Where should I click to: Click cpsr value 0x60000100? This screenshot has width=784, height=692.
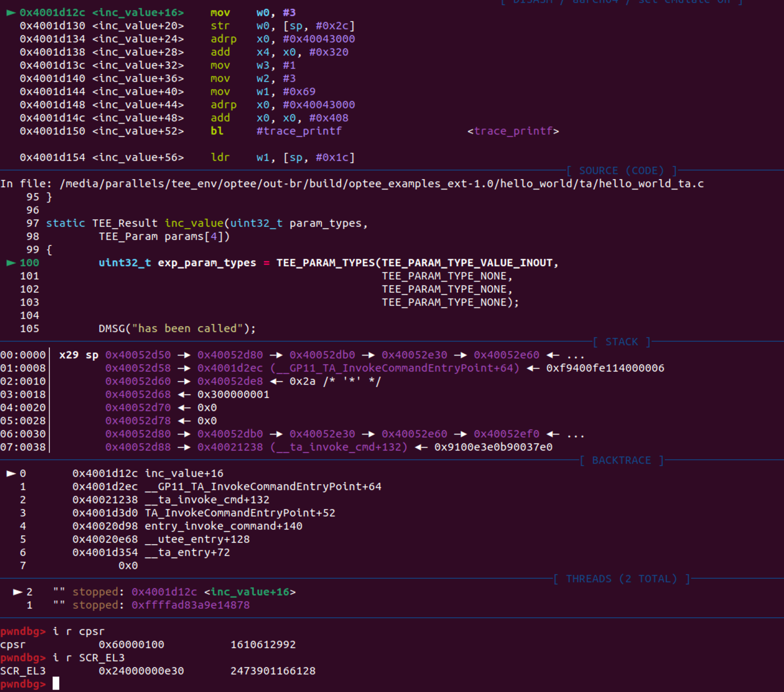click(x=132, y=644)
